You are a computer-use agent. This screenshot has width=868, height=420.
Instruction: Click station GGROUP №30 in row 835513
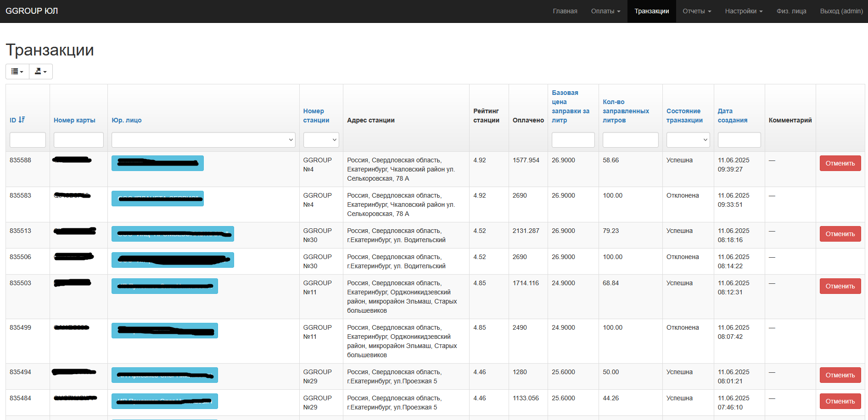tap(318, 235)
